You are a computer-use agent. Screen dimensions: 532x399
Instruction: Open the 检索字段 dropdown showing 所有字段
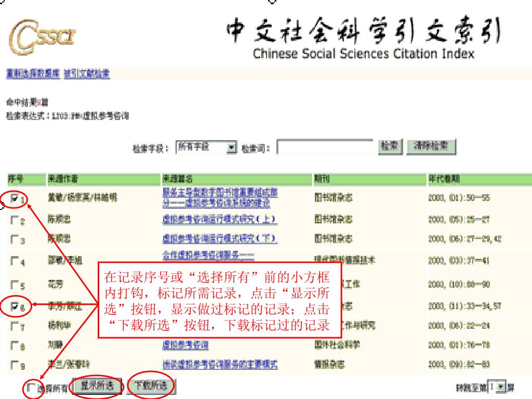coord(206,147)
